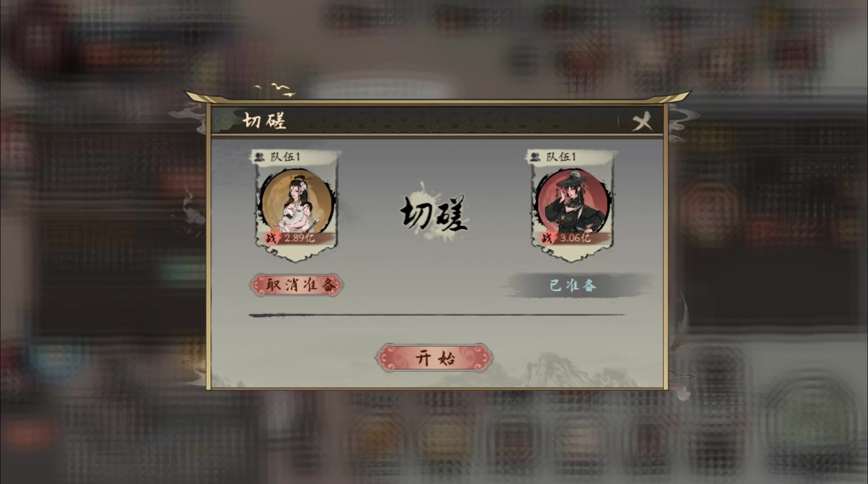
Task: Open the right 队伍1 team label
Action: point(561,157)
